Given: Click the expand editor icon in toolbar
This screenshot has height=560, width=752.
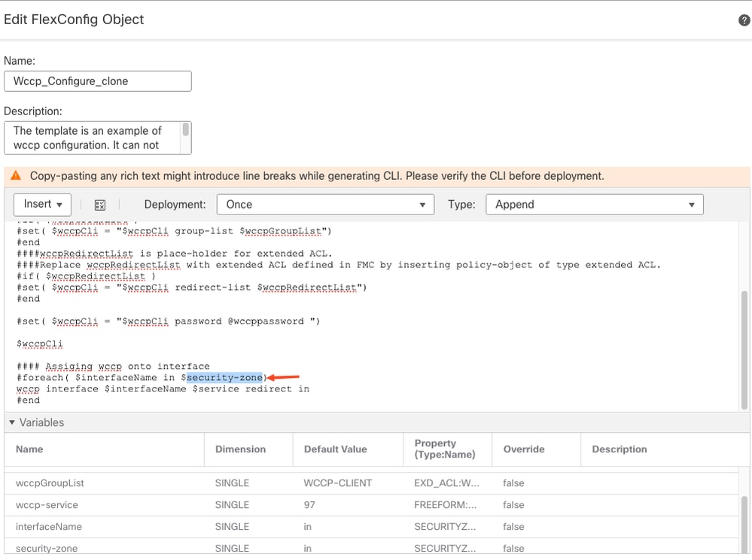Looking at the screenshot, I should pos(100,205).
